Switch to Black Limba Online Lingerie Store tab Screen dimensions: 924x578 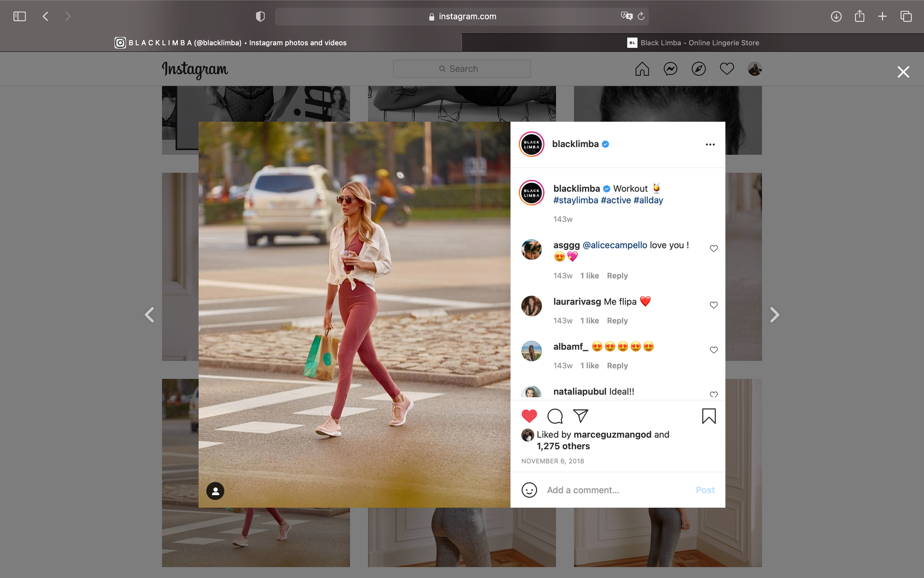click(693, 43)
